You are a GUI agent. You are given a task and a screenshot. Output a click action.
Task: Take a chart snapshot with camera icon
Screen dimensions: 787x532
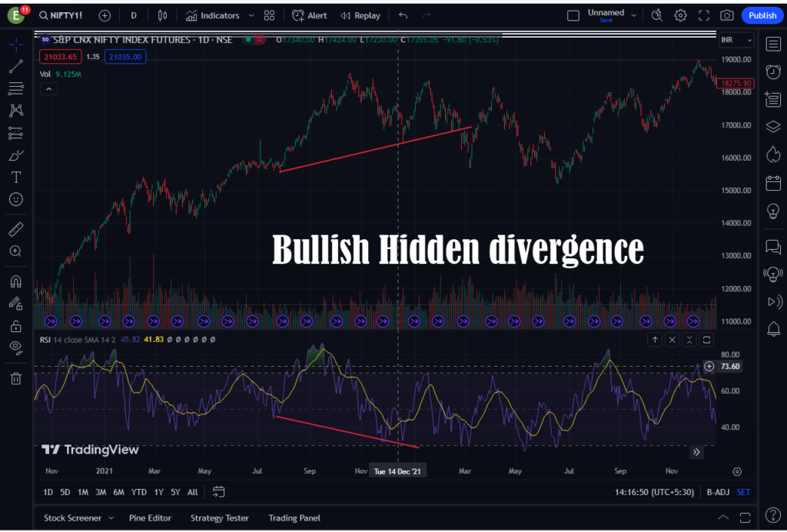(x=727, y=15)
